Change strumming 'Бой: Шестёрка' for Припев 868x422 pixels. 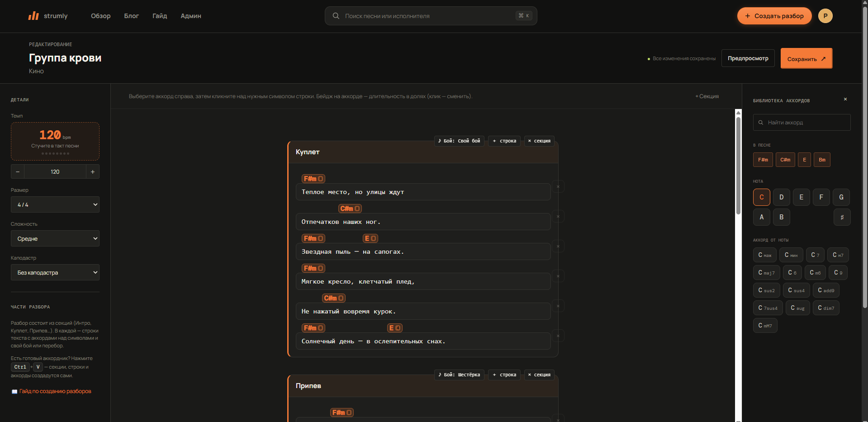click(459, 375)
